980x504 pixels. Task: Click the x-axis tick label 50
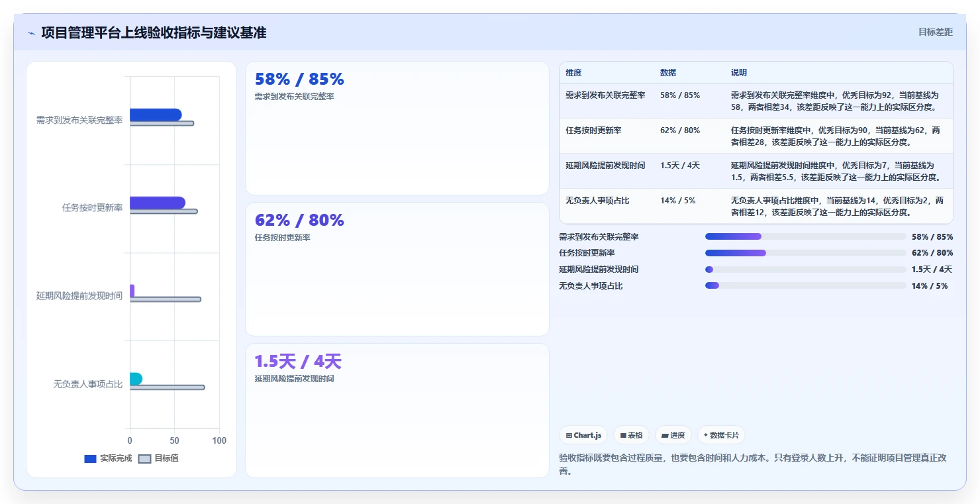tap(174, 441)
